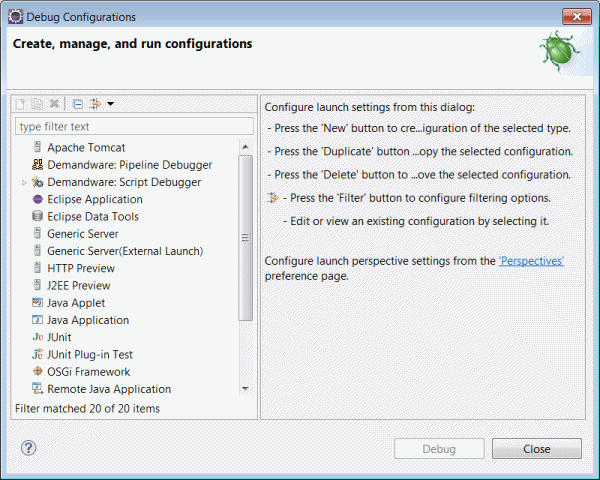Viewport: 600px width, 480px height.
Task: Click the Delete configuration X icon
Action: [54, 104]
